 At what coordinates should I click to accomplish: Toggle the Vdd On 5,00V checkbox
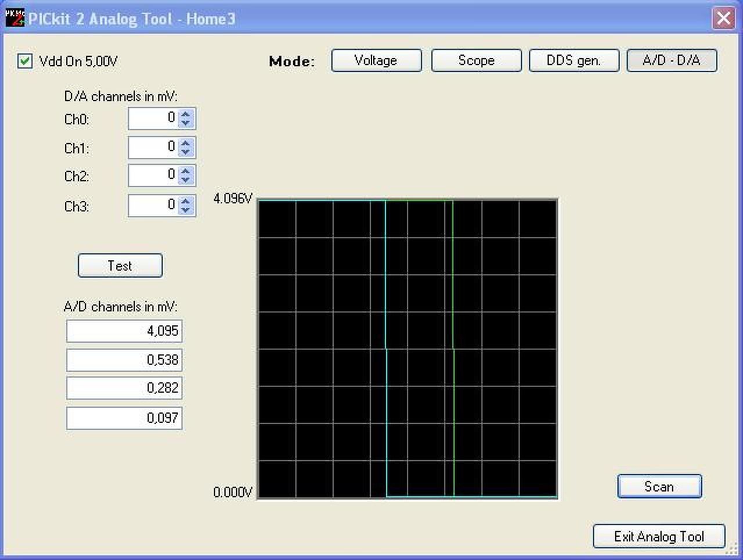click(x=25, y=61)
